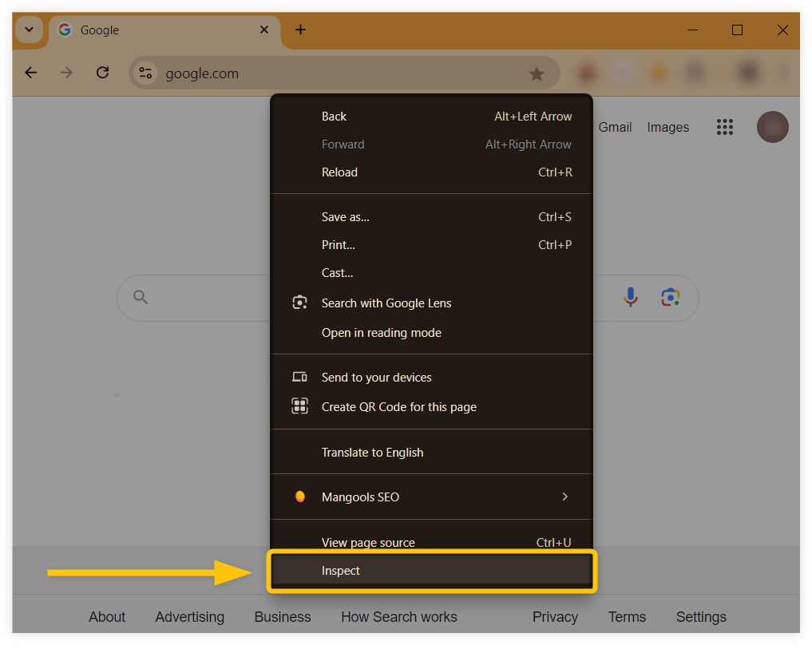Choose Reload from the context menu

[x=431, y=172]
